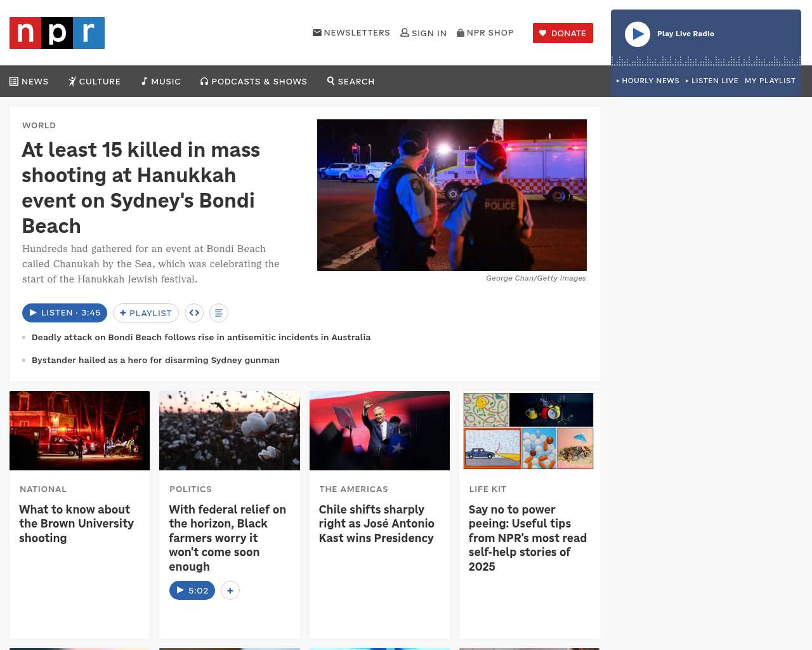Click the Bondi Beach police photo
Screen dimensions: 812x650
[452, 195]
